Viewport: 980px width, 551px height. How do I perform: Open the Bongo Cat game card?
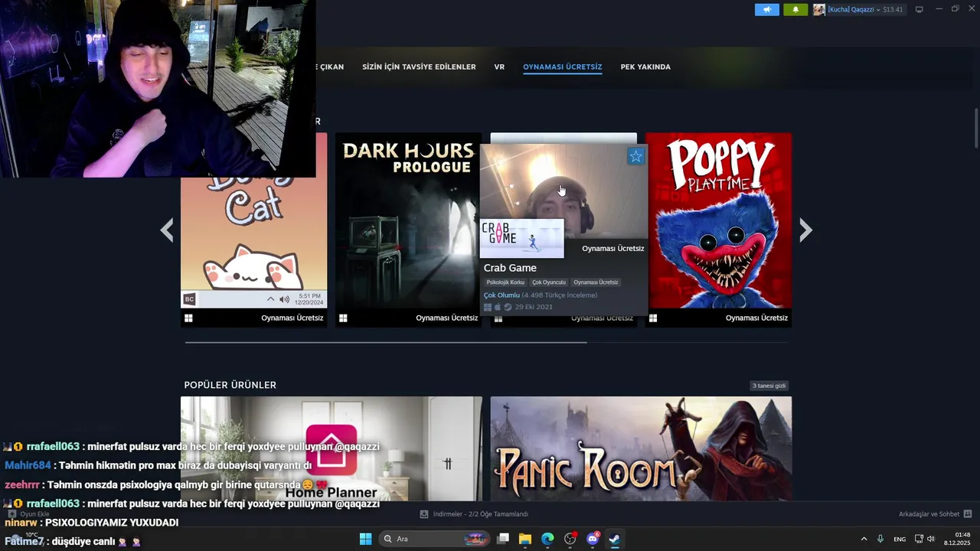point(253,245)
